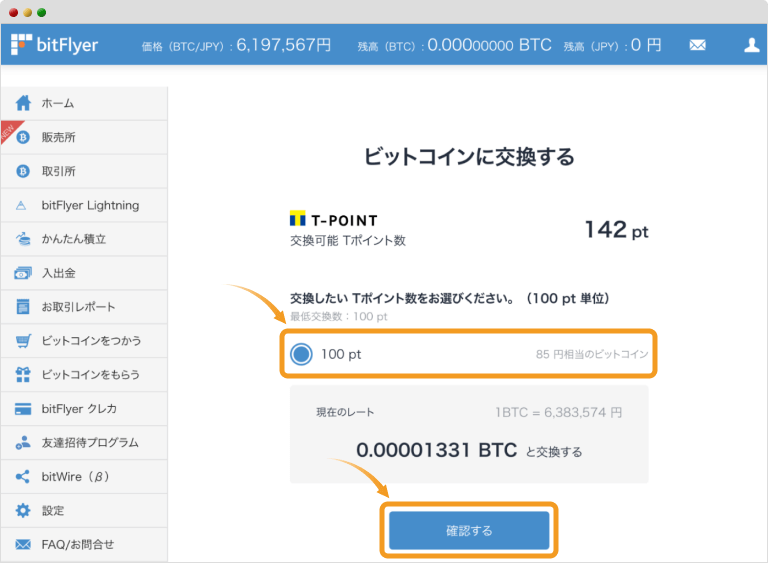
Task: Go to ホーム menu item
Action: (x=84, y=103)
